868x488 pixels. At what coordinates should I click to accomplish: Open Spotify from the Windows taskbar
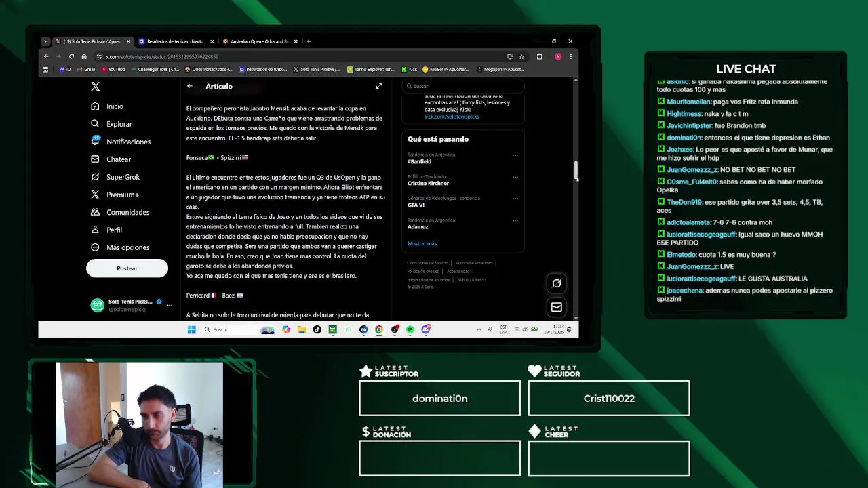[410, 329]
